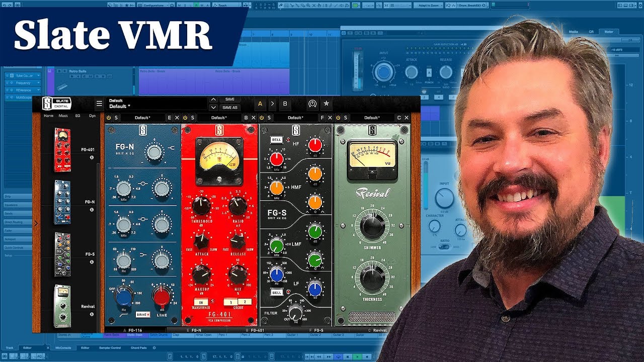The height and width of the screenshot is (362, 644).
Task: Solo the Revival module slot
Action: coord(346,118)
